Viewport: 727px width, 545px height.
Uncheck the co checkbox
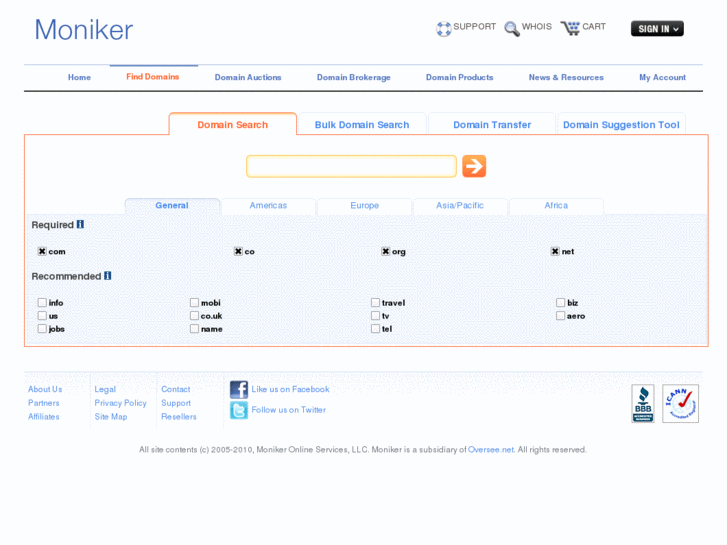(x=238, y=251)
